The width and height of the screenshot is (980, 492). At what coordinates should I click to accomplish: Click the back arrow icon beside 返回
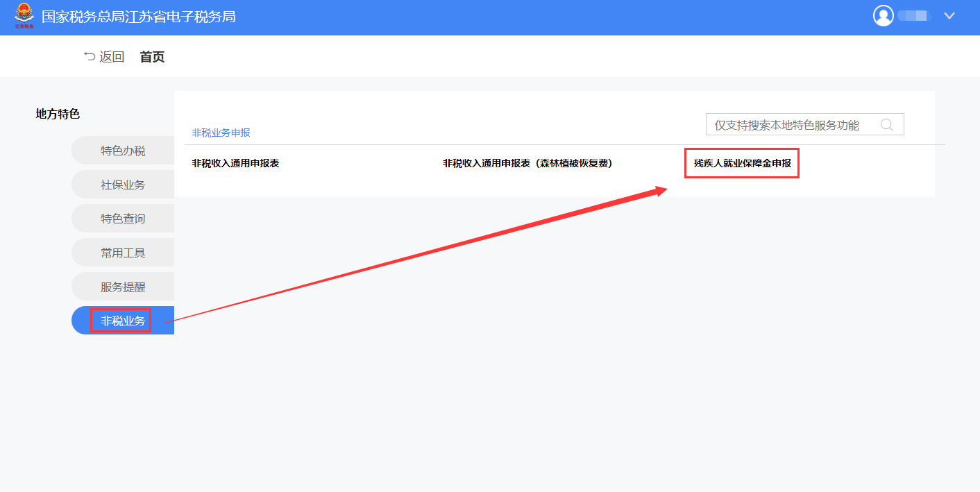pyautogui.click(x=90, y=57)
